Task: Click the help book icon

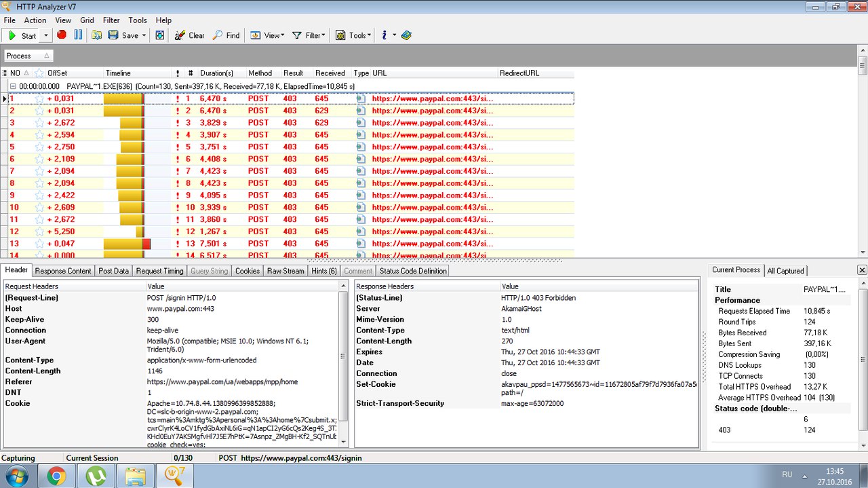Action: coord(406,35)
